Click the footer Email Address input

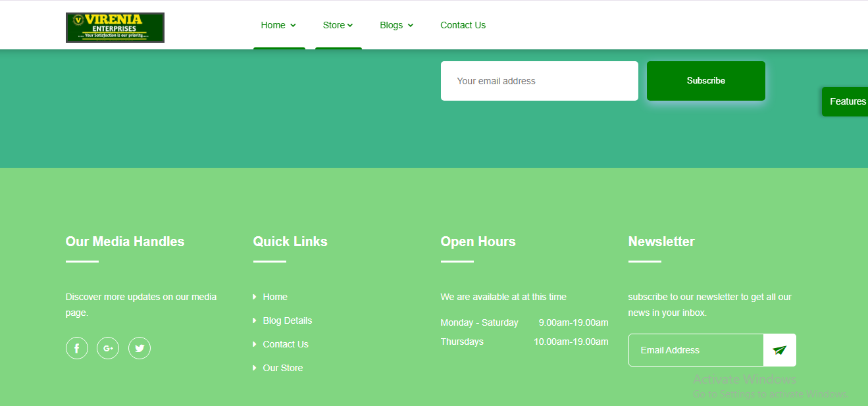coord(696,350)
